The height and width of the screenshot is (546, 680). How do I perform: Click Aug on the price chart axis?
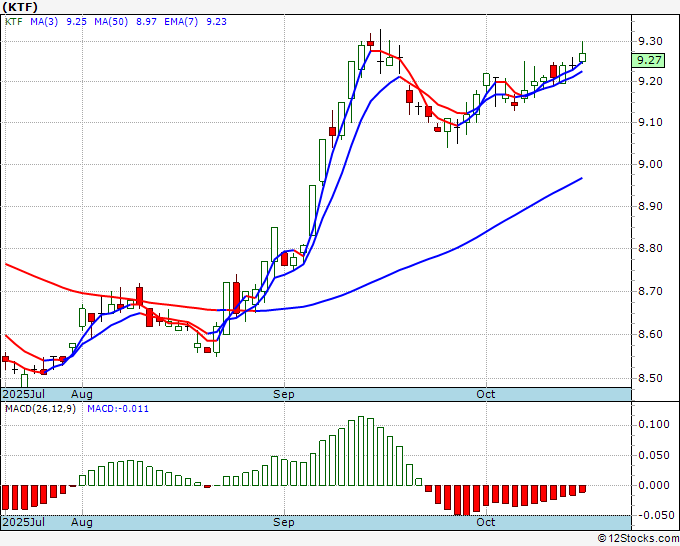(x=82, y=394)
